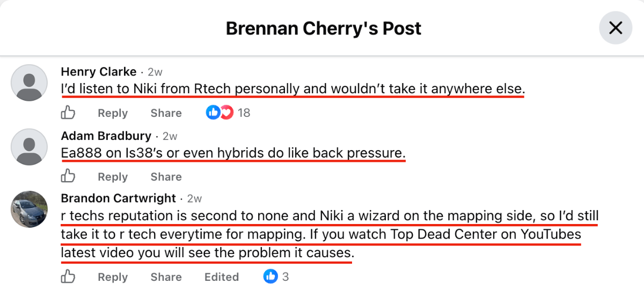The image size is (644, 291).
Task: Reply to Adam Bradbury's comment
Action: (x=113, y=177)
